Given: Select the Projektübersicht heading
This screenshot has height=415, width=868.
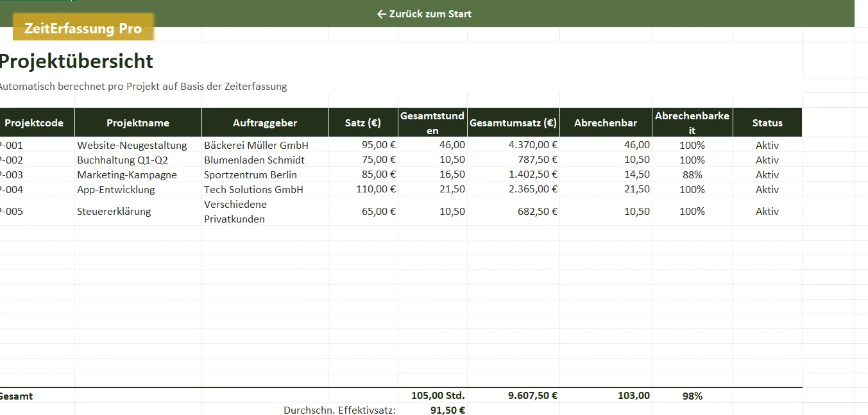Looking at the screenshot, I should 76,61.
